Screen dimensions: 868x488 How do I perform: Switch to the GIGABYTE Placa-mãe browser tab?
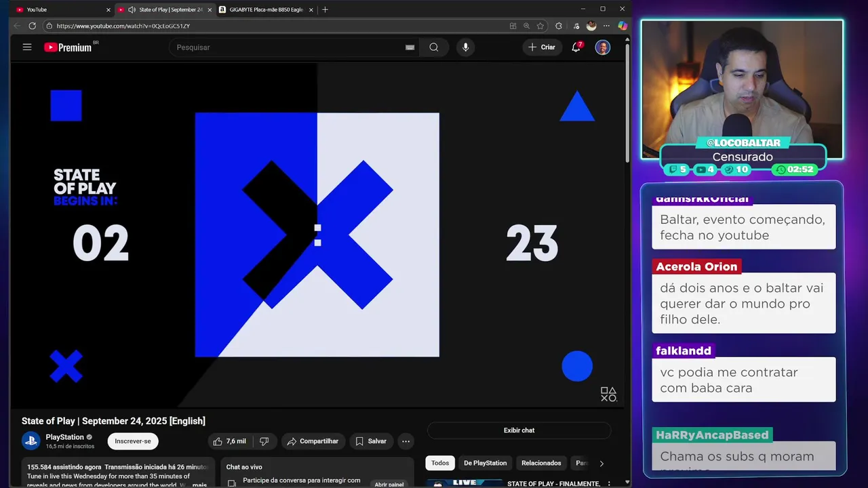[266, 9]
